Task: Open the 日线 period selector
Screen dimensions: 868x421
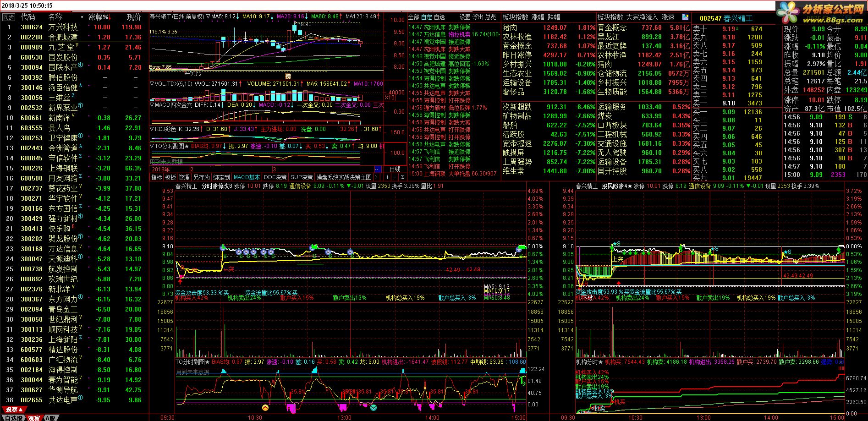Action: [x=395, y=169]
